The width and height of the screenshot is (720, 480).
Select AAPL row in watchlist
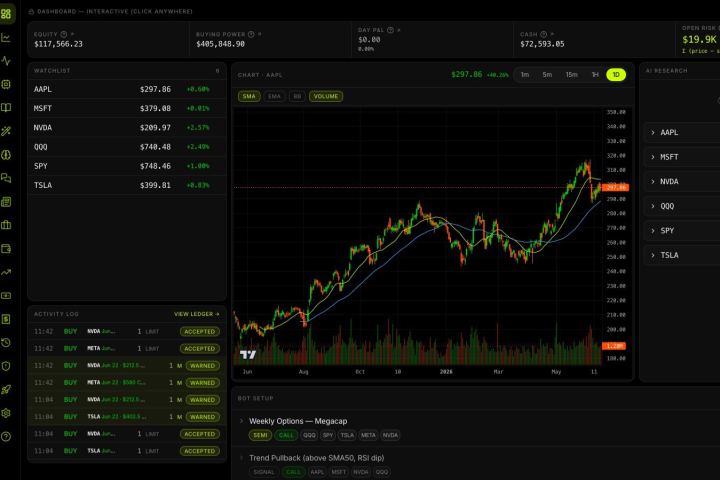[127, 89]
